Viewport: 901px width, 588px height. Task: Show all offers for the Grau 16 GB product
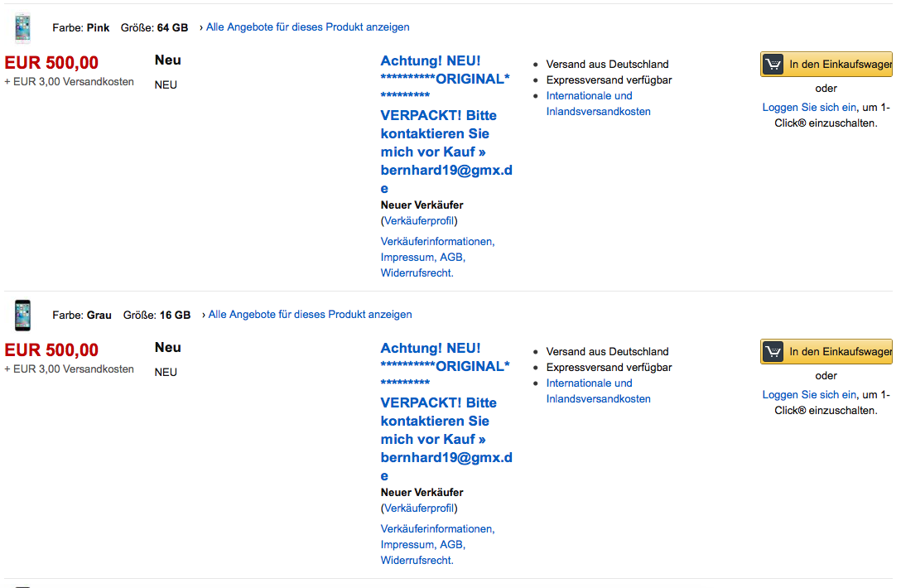coord(310,315)
